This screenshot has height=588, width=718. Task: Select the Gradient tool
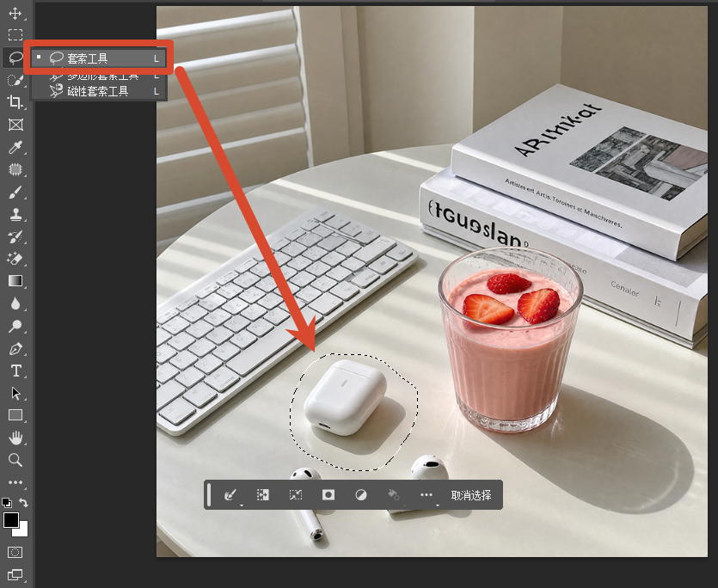15,281
